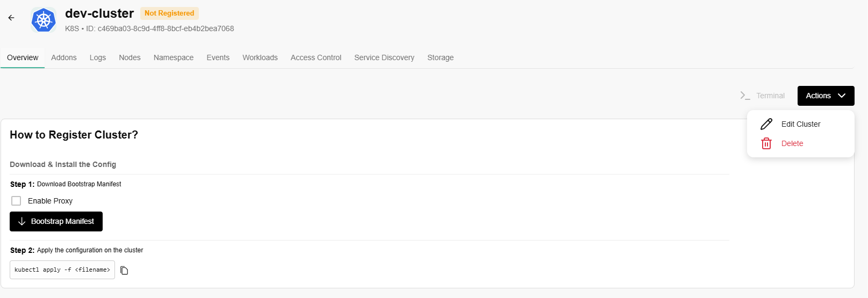868x298 pixels.
Task: Click the back arrow icon
Action: point(11,18)
